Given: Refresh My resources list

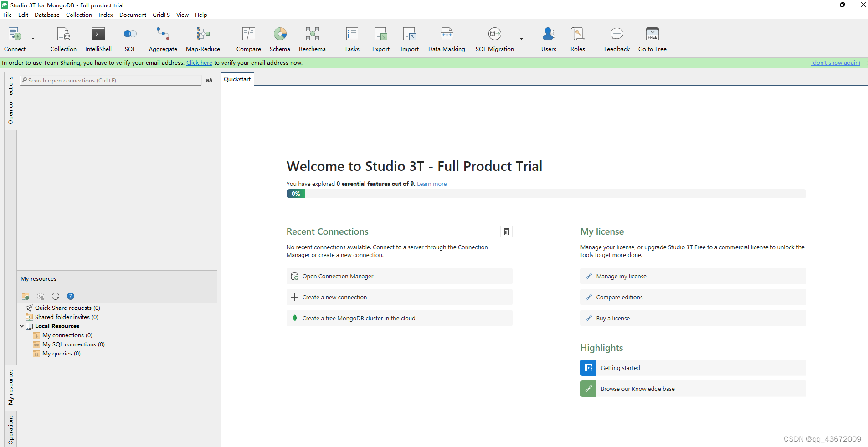Looking at the screenshot, I should 56,296.
